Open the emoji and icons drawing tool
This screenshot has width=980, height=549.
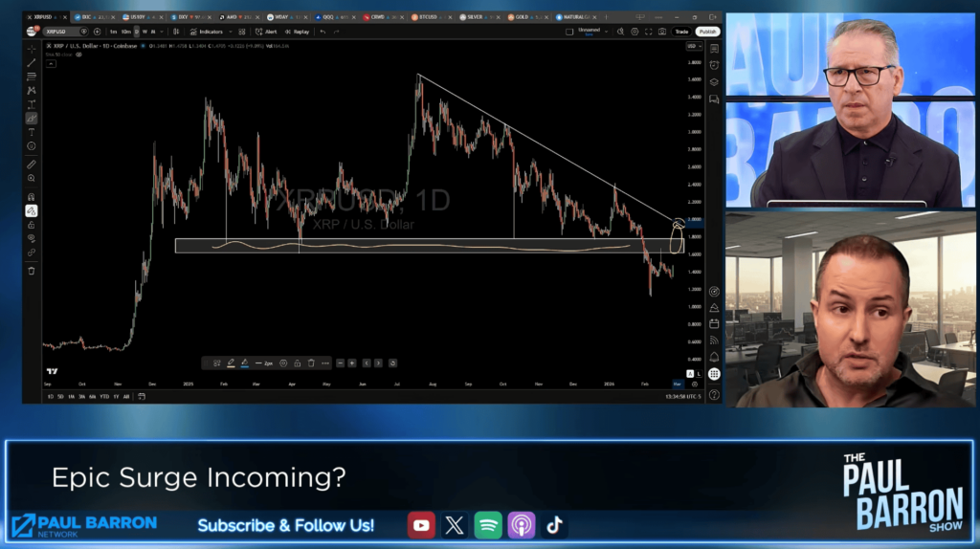32,146
